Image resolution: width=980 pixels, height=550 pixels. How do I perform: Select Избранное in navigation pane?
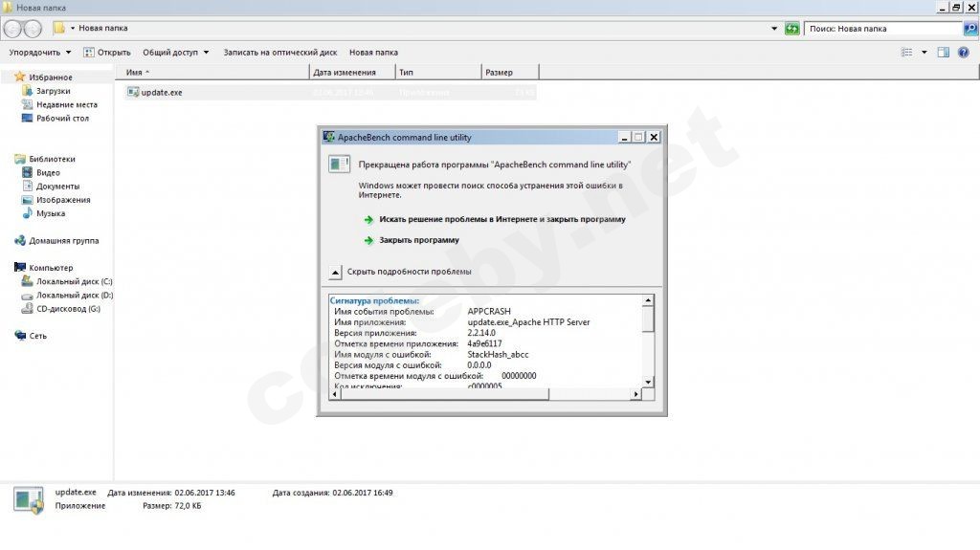(51, 77)
